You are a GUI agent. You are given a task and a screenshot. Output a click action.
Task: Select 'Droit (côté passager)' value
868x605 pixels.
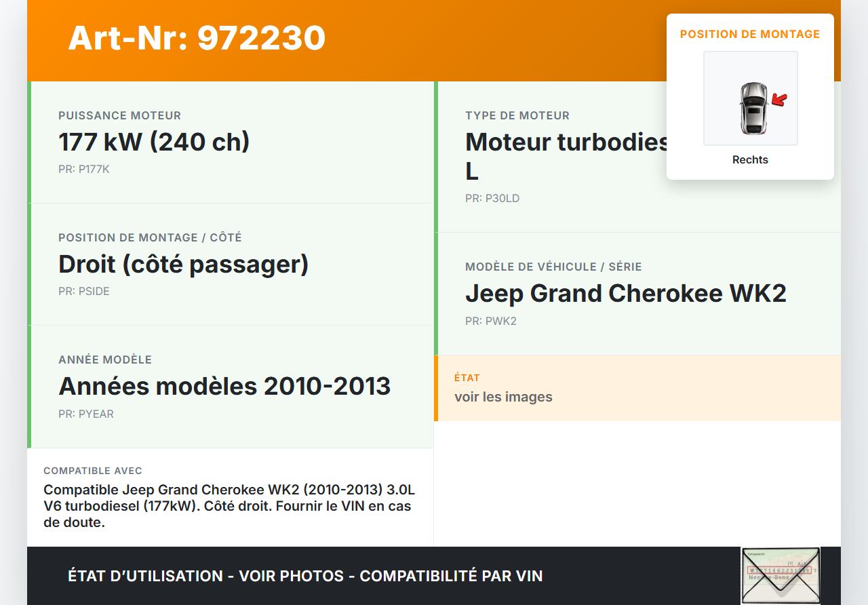point(183,264)
